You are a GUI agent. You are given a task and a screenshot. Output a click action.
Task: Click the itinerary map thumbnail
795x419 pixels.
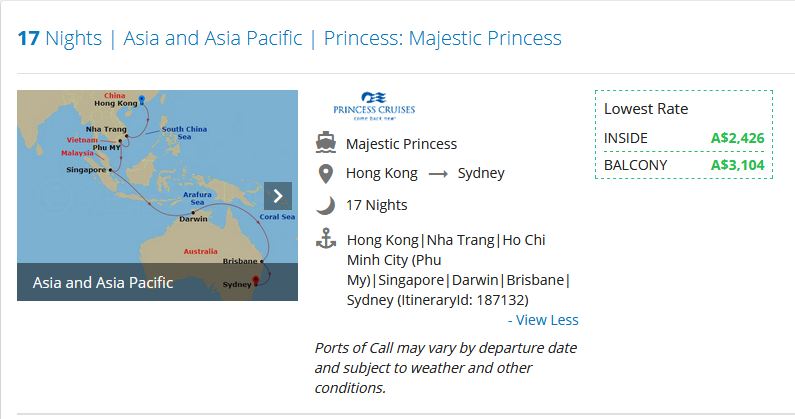click(157, 195)
